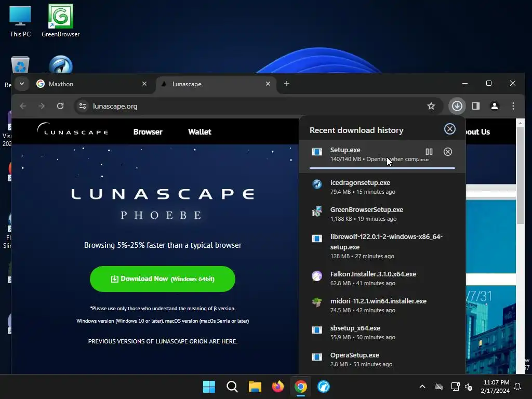Click the lunascape.org address bar

(x=258, y=106)
